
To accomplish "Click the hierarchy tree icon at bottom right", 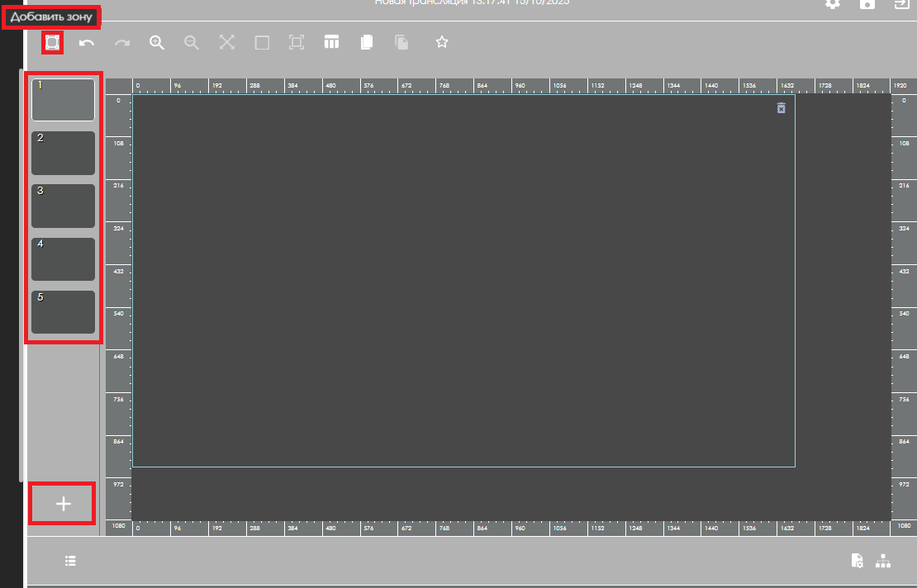I will click(883, 562).
